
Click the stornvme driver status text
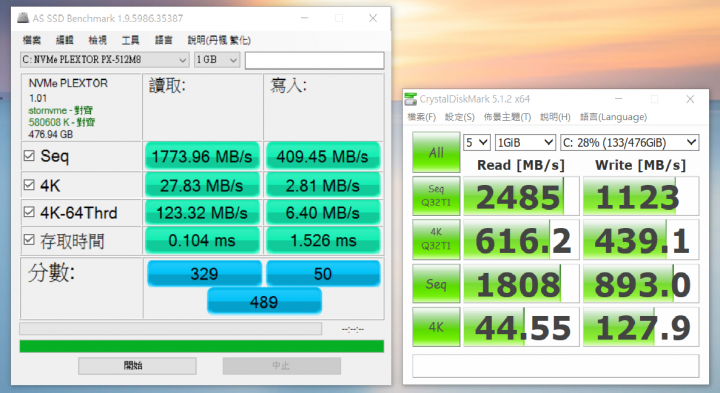pyautogui.click(x=61, y=110)
